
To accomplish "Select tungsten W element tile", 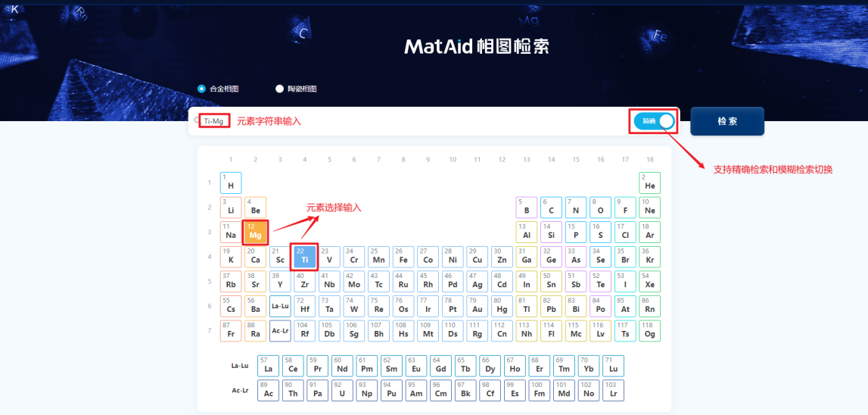I will tap(353, 306).
